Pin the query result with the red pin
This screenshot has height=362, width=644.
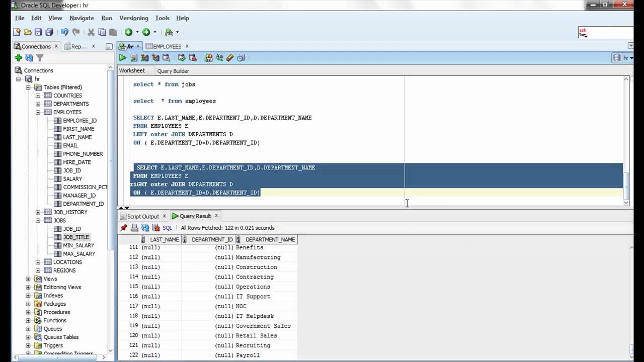coord(124,228)
